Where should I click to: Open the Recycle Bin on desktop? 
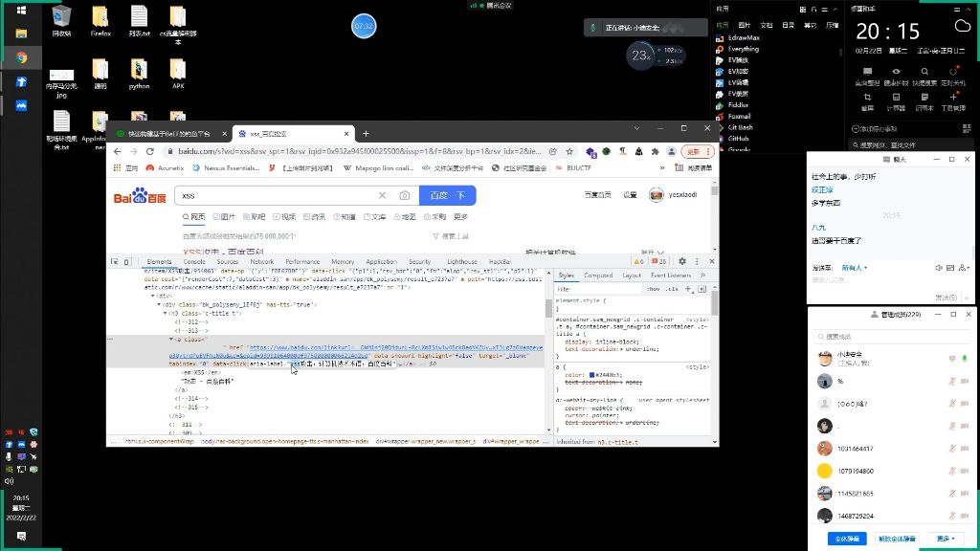(x=61, y=21)
